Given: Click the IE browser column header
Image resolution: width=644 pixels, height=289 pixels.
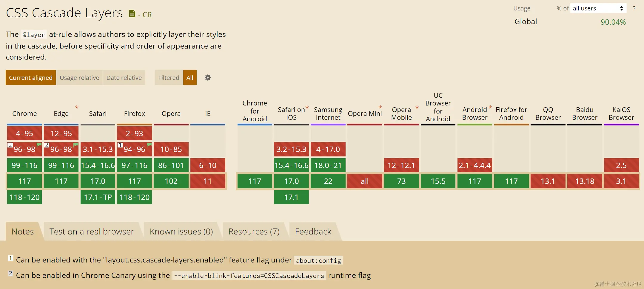Looking at the screenshot, I should 208,114.
